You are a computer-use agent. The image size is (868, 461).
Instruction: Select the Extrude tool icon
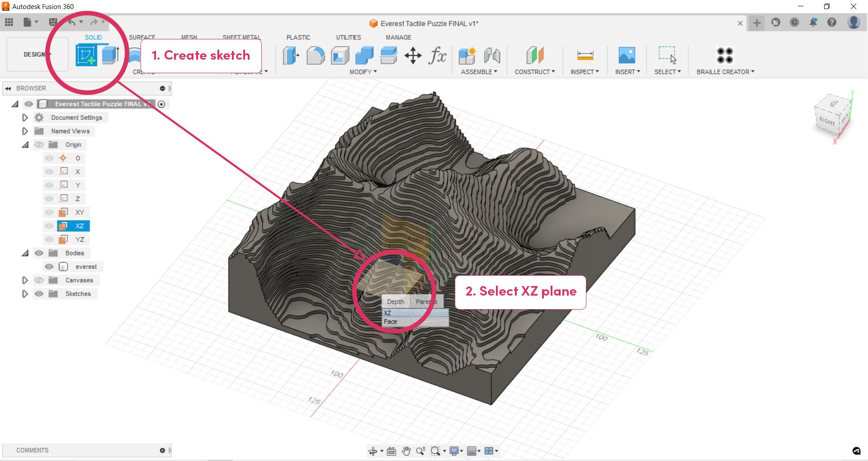pyautogui.click(x=110, y=55)
